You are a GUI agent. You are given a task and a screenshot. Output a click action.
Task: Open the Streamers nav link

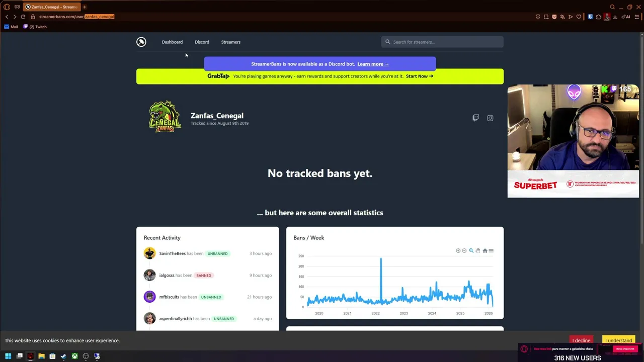pyautogui.click(x=230, y=42)
